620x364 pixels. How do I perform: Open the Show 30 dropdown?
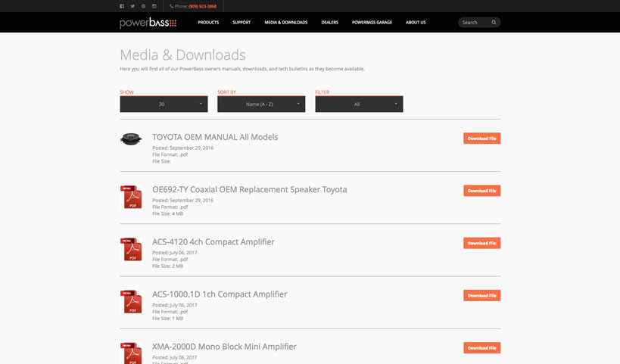click(164, 104)
